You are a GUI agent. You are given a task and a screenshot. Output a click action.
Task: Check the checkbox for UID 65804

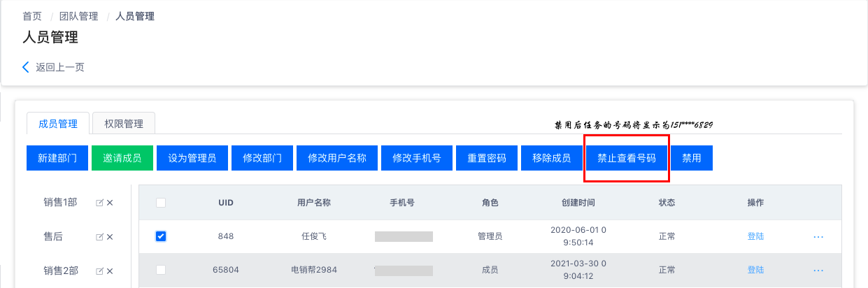click(161, 270)
